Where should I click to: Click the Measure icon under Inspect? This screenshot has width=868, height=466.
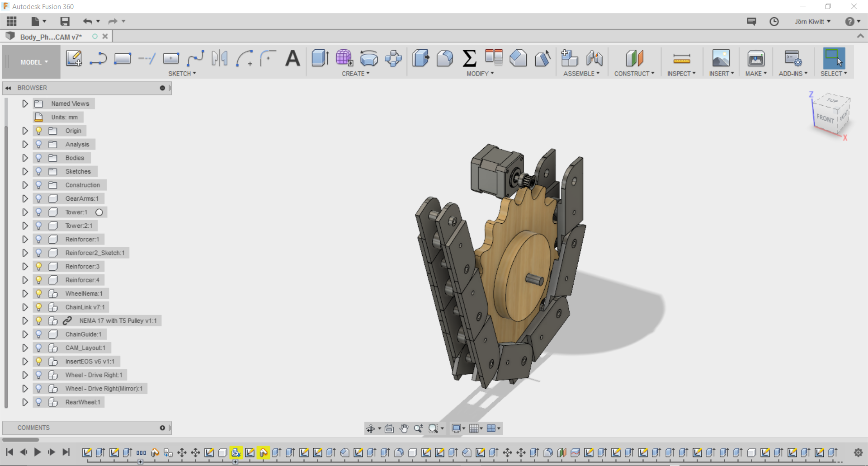[x=681, y=58]
